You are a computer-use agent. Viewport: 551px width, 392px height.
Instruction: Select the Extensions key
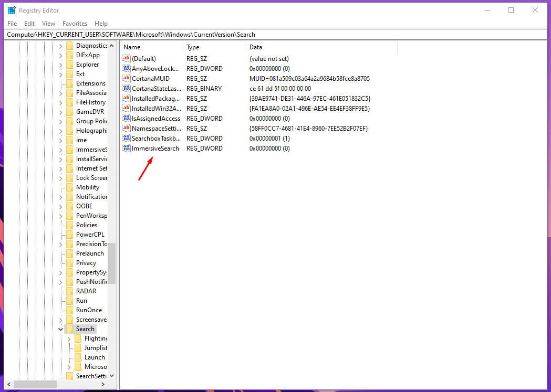[x=91, y=83]
